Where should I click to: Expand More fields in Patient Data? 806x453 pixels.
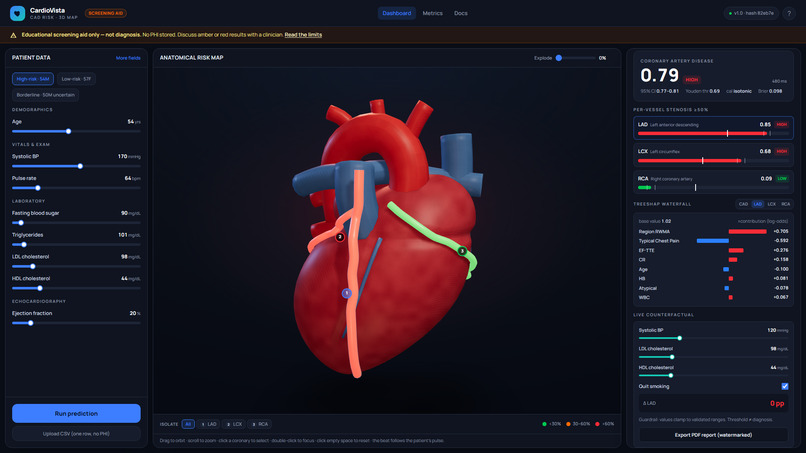pos(128,58)
